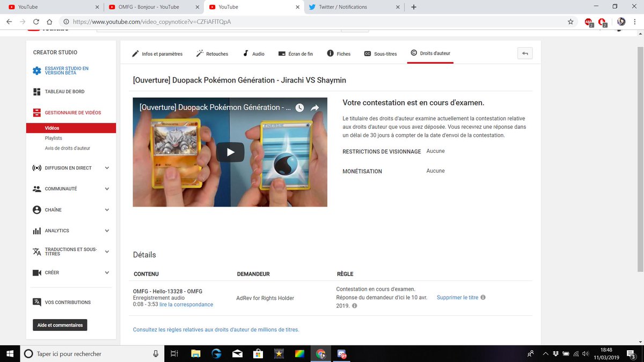Go to the Fiches tab
Screen dimensions: 644x362
point(339,54)
